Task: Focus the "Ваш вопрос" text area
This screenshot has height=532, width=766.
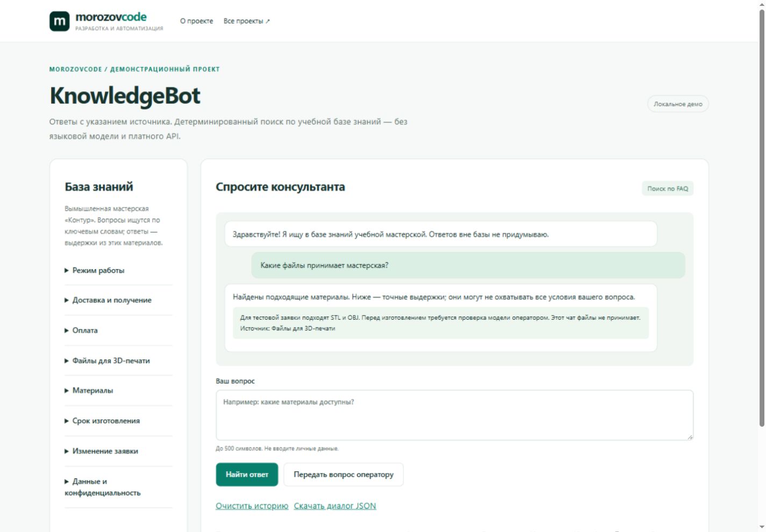Action: 455,415
